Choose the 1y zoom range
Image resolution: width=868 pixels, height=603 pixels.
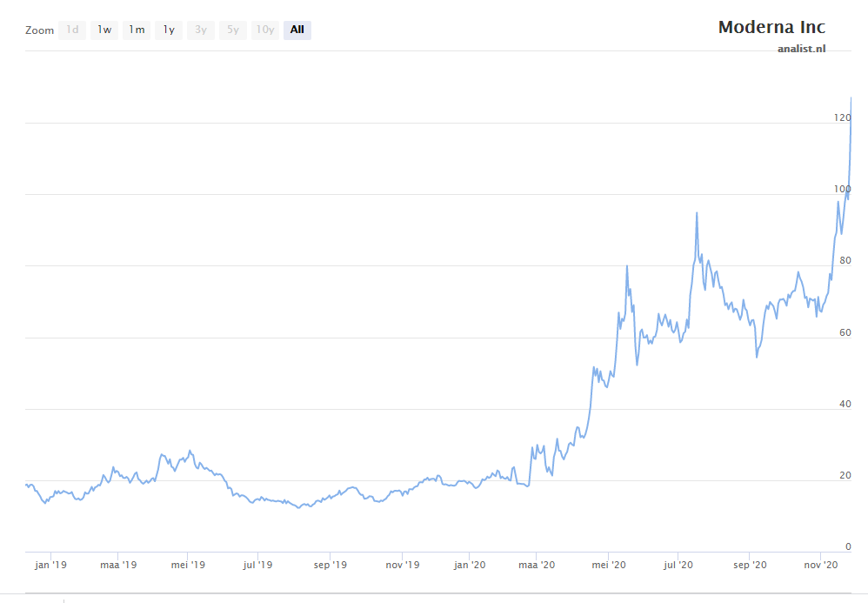168,30
